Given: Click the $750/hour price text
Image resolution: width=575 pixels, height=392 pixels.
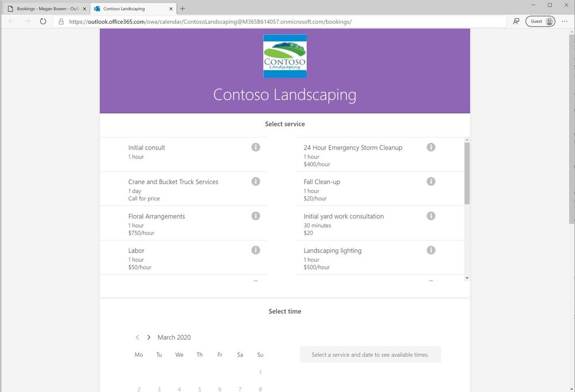Looking at the screenshot, I should click(x=141, y=233).
